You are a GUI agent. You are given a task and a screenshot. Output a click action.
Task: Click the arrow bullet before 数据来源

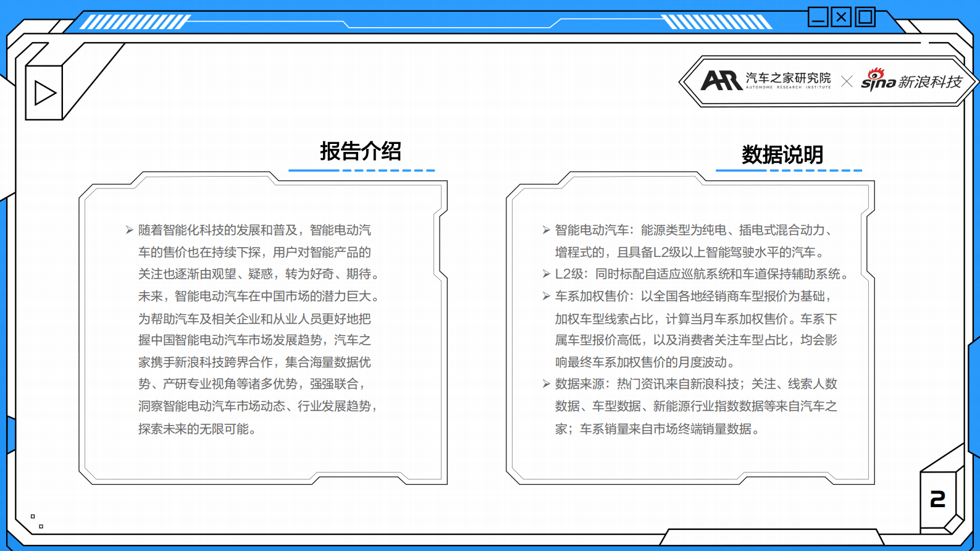(x=546, y=384)
